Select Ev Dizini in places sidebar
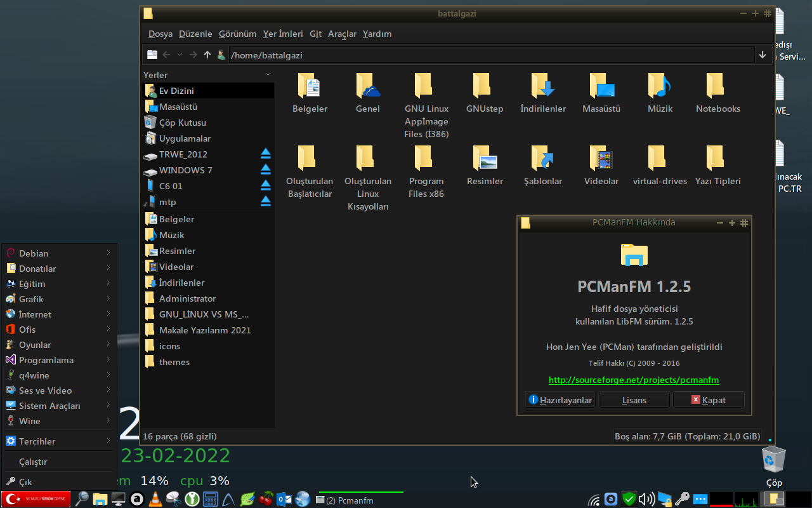The image size is (812, 508). coord(209,91)
